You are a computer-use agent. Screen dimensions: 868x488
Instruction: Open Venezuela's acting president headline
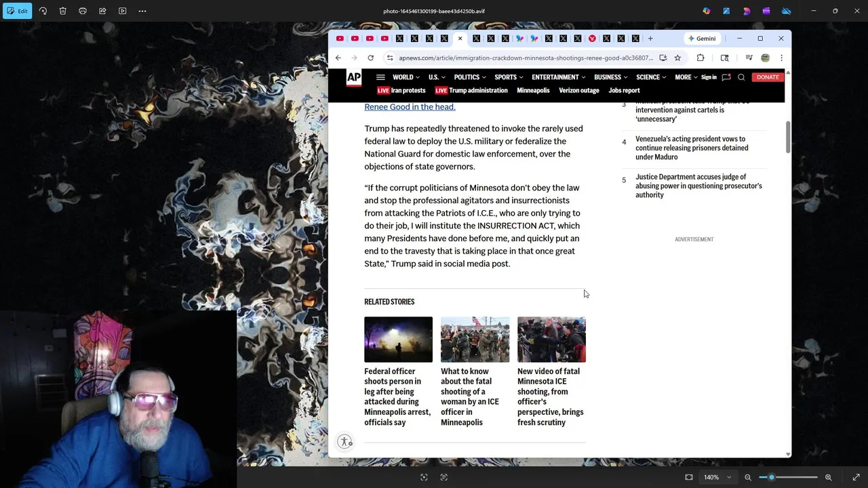692,148
